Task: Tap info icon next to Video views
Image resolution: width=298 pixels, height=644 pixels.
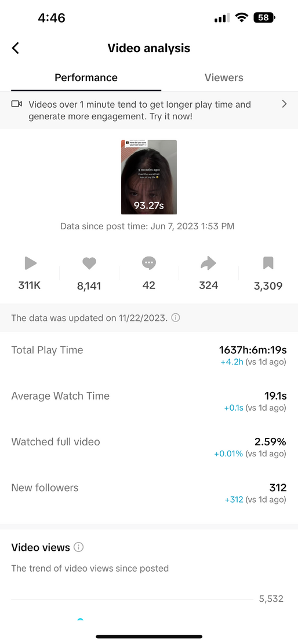Action: (78, 547)
